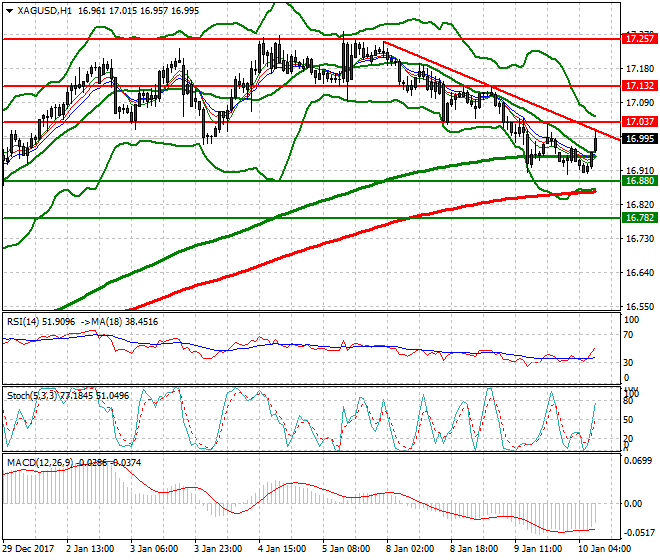Click the current price label 16.995
The height and width of the screenshot is (560, 660).
pos(640,139)
